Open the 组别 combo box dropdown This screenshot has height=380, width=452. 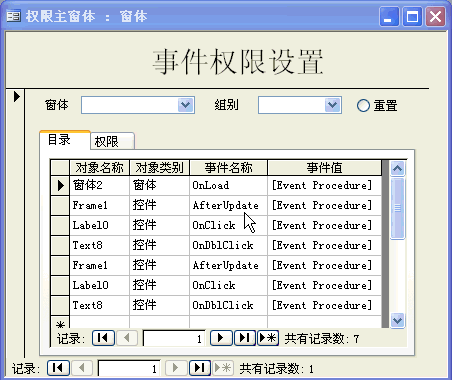coord(332,105)
